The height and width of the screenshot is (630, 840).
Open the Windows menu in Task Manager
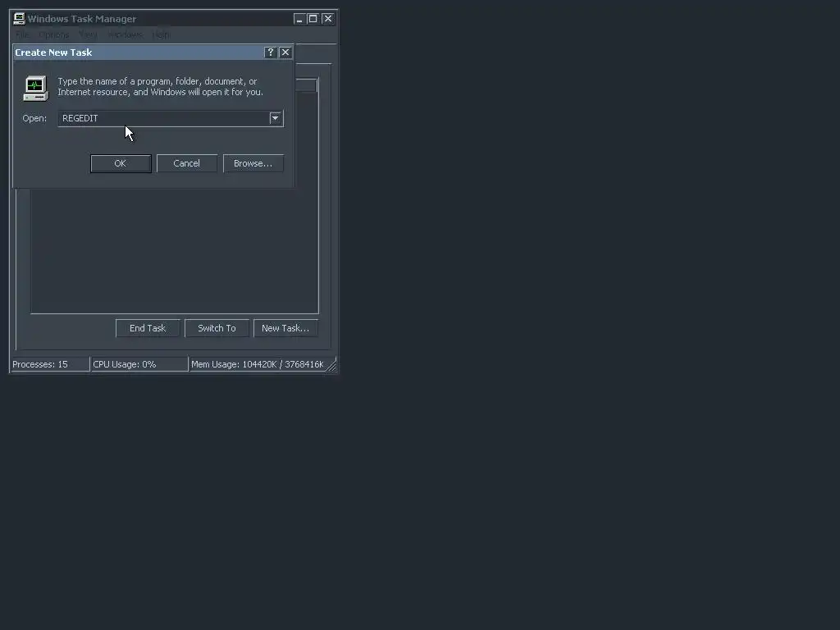coord(126,34)
